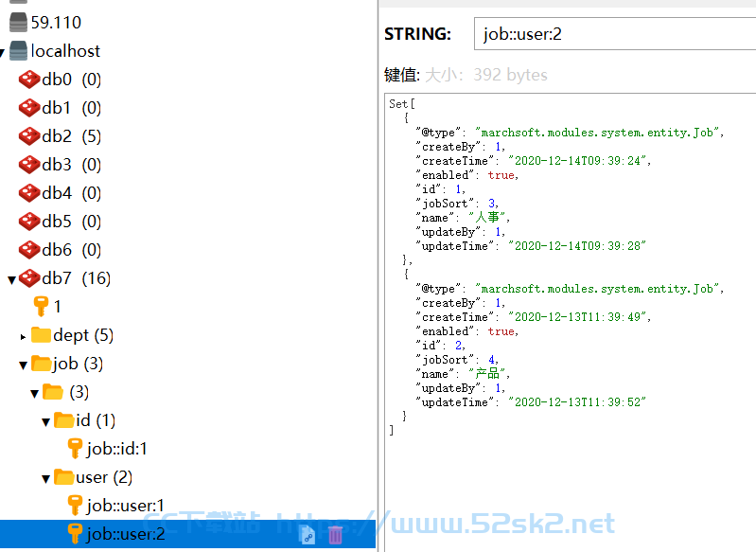Click the dept folder icon
The width and height of the screenshot is (756, 552).
(41, 334)
